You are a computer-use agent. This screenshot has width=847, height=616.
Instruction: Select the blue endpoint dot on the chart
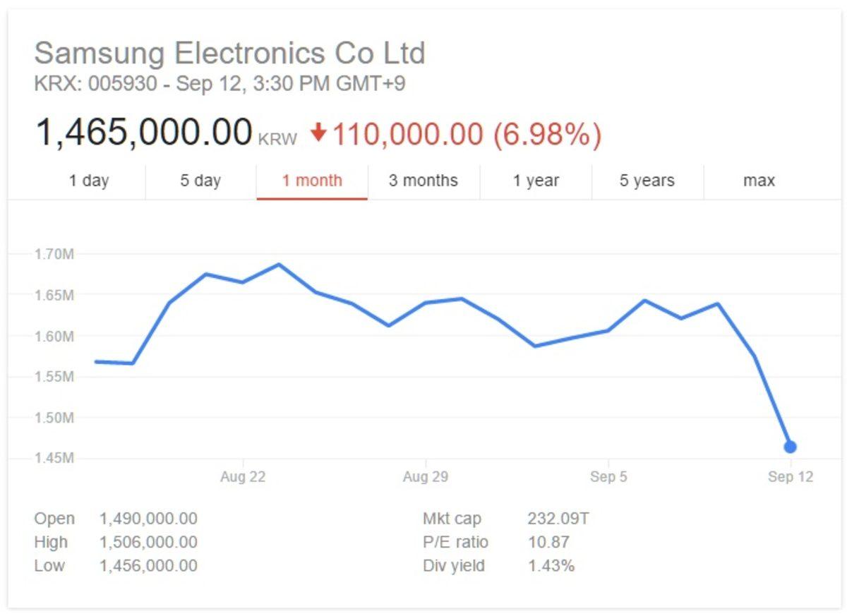coord(791,447)
